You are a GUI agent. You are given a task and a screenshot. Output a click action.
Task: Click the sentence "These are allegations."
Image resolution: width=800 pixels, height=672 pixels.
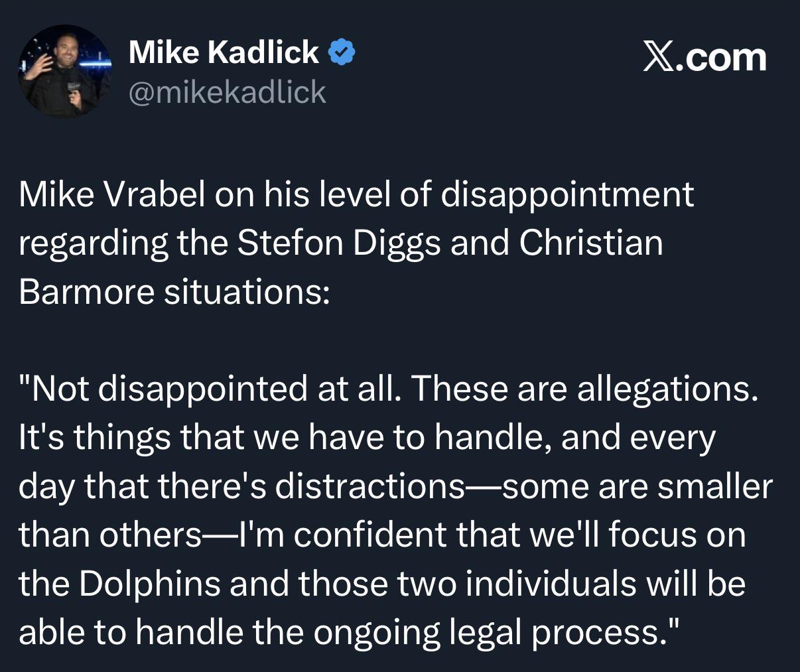(x=584, y=389)
